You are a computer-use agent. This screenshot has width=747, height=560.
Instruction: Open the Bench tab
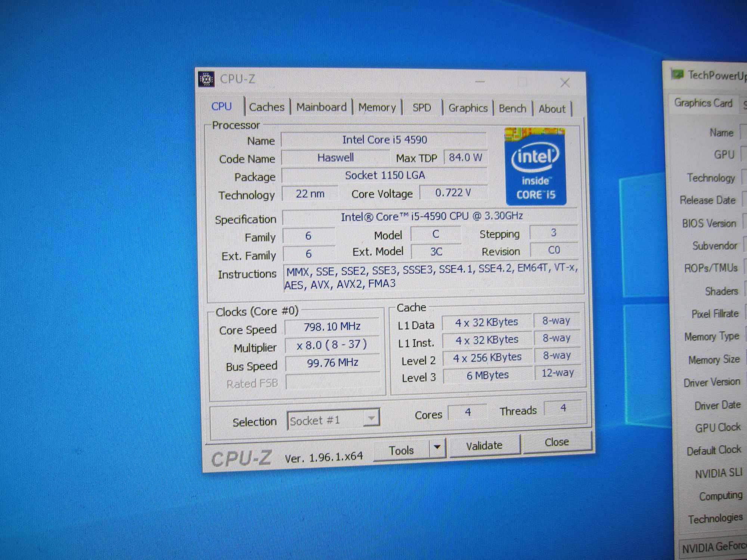point(512,108)
